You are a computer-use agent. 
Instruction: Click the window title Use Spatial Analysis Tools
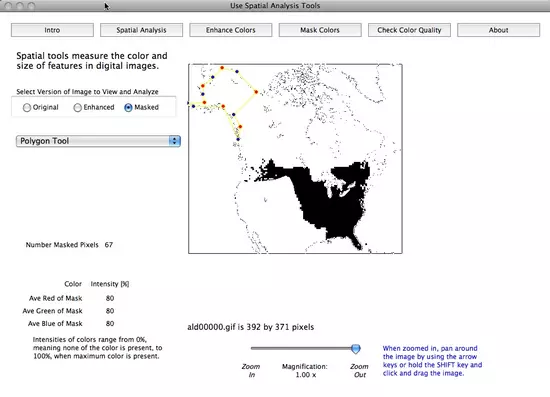tap(275, 6)
